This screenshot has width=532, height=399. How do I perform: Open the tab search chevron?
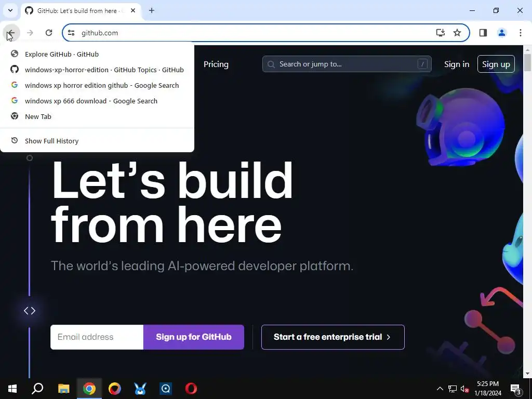tap(10, 10)
